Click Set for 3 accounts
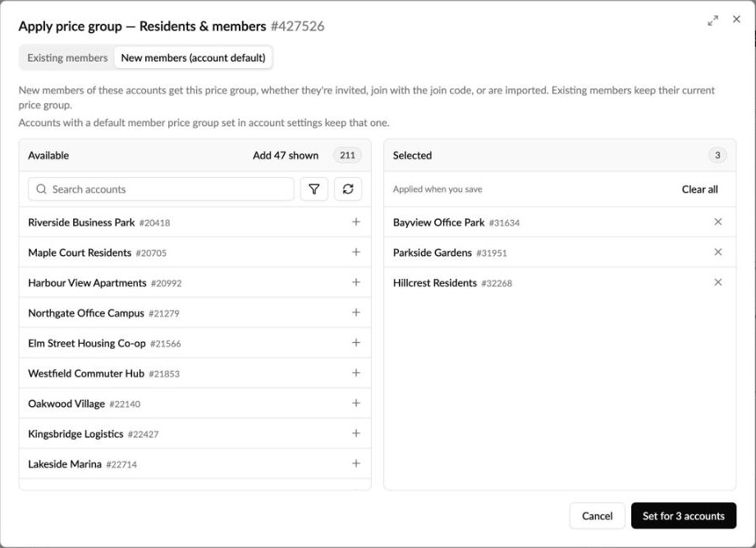 click(x=683, y=516)
